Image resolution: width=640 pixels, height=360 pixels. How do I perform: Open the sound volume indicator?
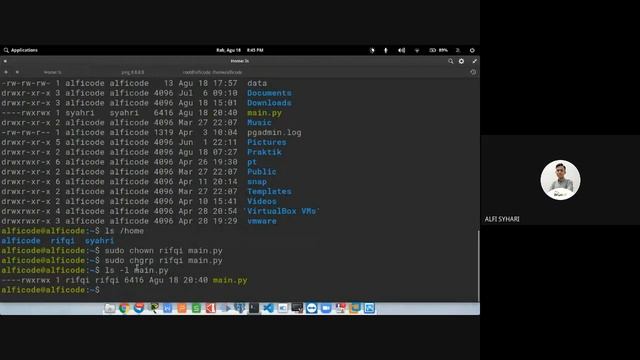[x=402, y=50]
